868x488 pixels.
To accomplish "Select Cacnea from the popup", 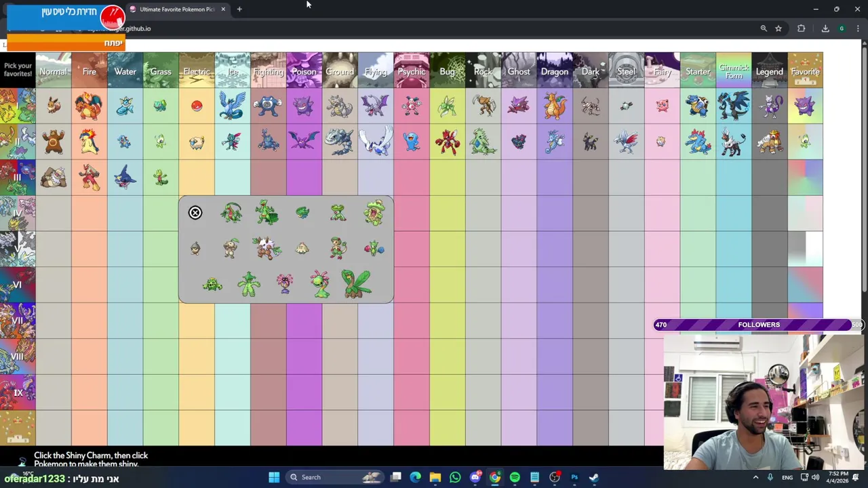I will click(x=212, y=285).
